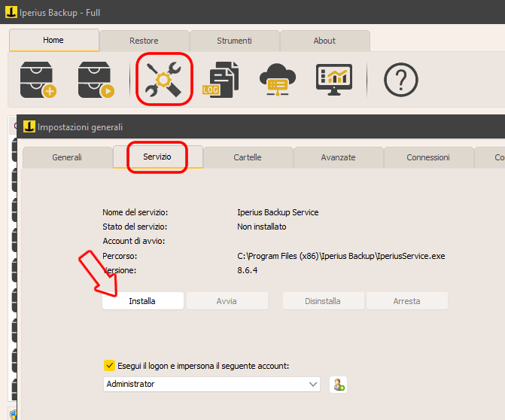Click the Avvia button
The width and height of the screenshot is (505, 420).
[227, 301]
